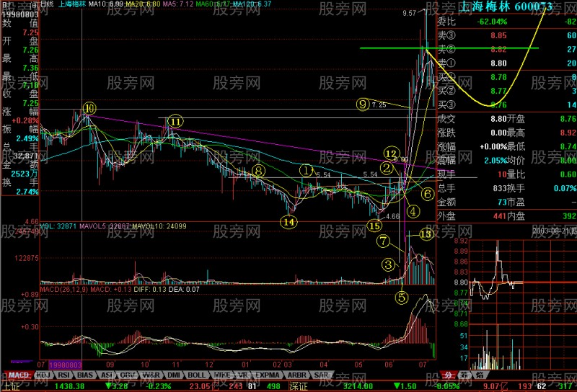Switch to the SAR indicator tab
Viewport: 577px width, 392px height.
click(321, 375)
